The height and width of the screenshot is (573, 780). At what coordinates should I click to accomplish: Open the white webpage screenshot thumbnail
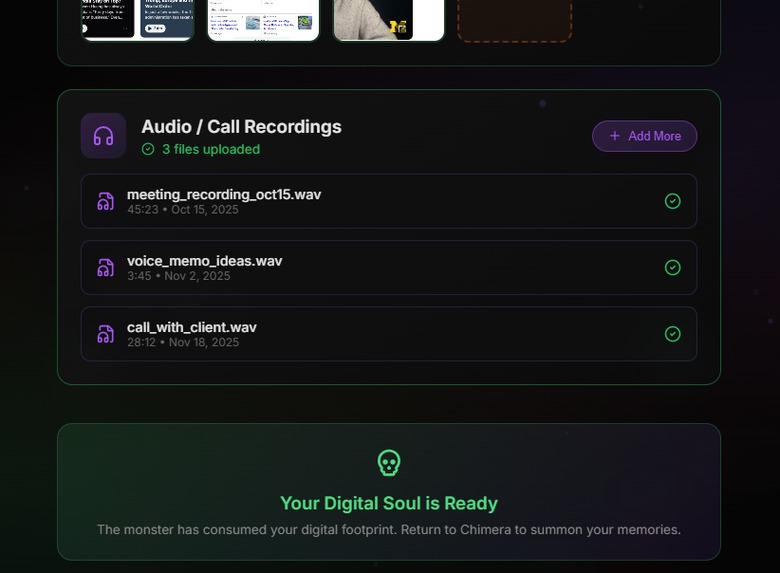(263, 20)
